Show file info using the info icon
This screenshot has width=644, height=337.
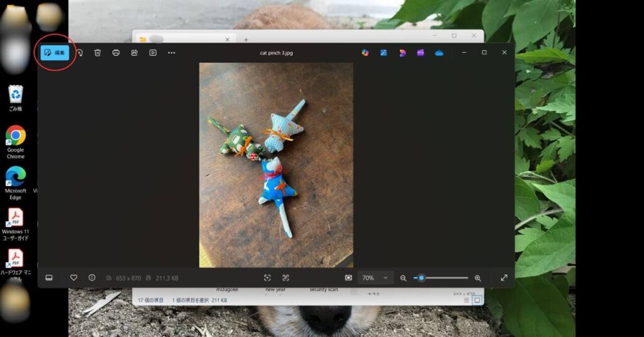[92, 278]
